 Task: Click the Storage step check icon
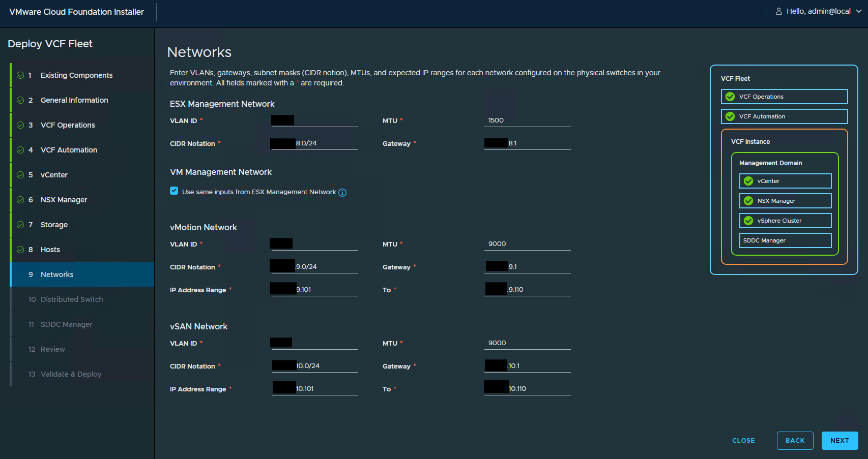(x=20, y=225)
